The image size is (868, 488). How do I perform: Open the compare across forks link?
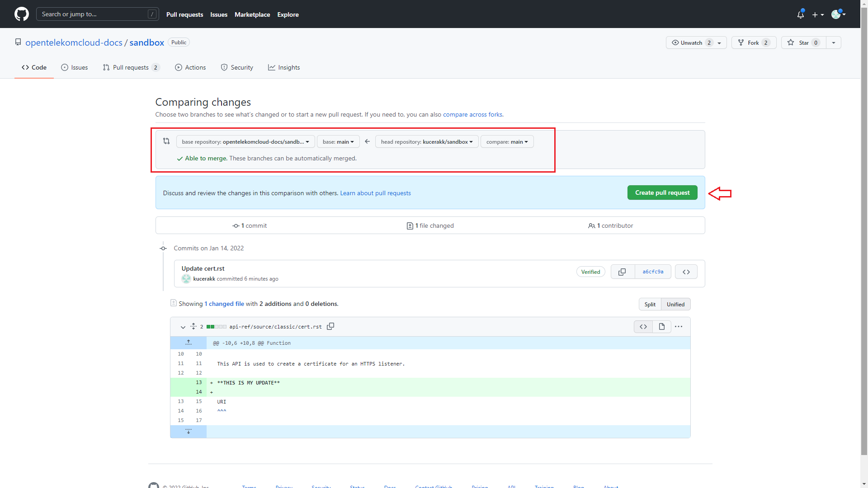click(472, 114)
